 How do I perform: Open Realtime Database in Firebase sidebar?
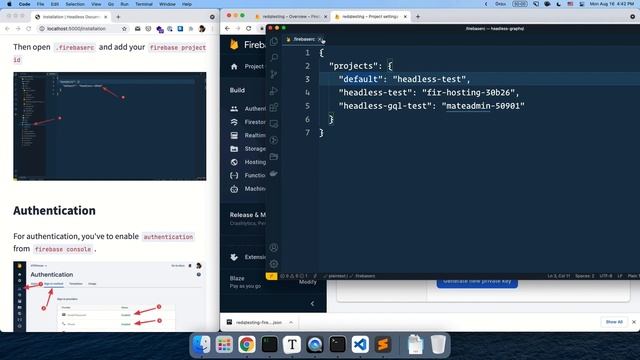pos(248,135)
